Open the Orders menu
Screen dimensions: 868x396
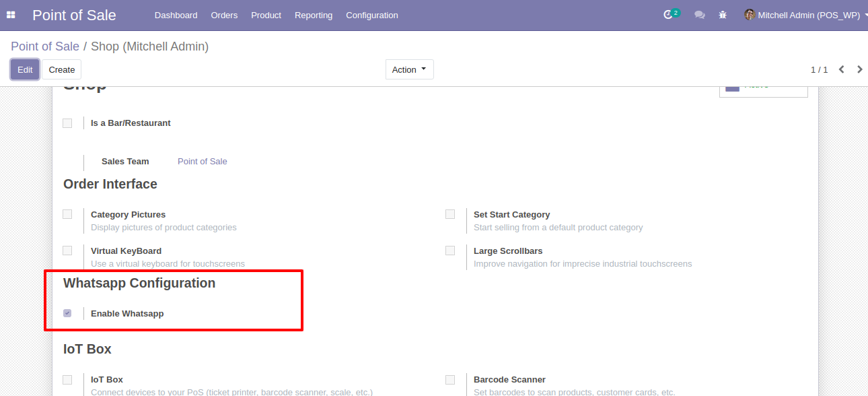tap(224, 15)
